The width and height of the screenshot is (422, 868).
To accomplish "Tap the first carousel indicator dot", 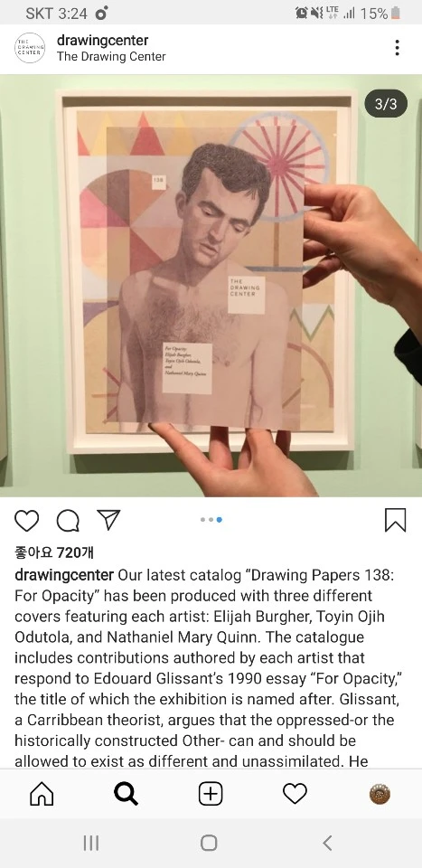I will 203,520.
